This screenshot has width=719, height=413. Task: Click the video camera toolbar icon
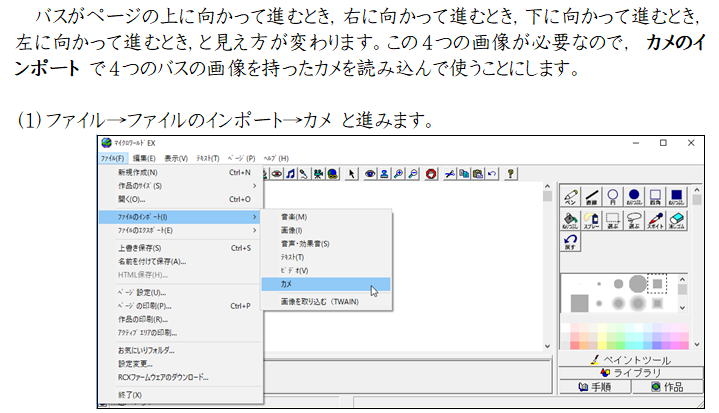(318, 174)
